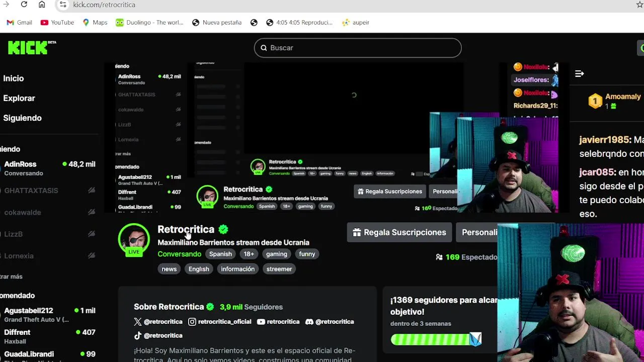Click LizzB offline status icon

[x=92, y=234]
